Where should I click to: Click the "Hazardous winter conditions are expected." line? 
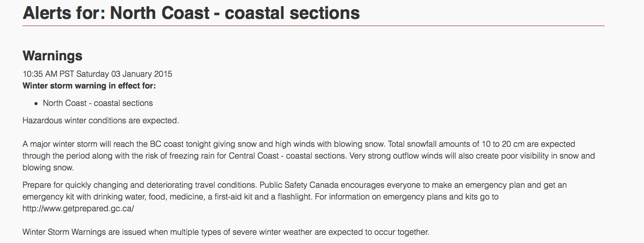tap(101, 121)
